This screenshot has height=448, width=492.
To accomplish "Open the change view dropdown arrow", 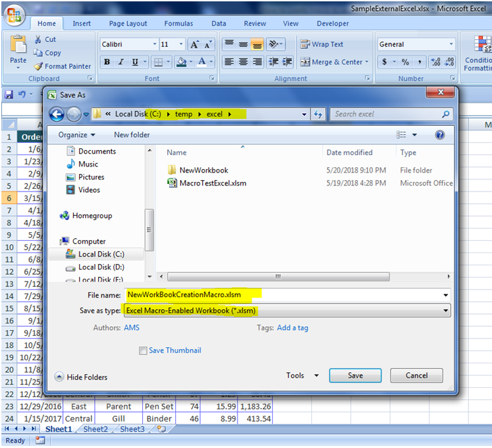I will (414, 135).
